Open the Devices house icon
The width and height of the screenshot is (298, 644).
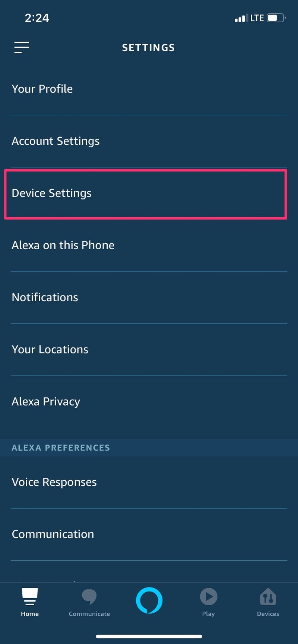[x=268, y=597]
